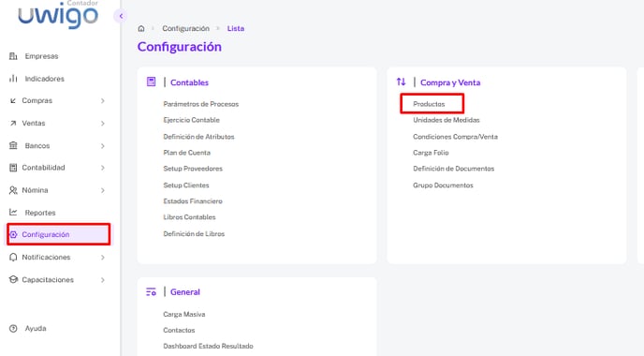Viewport: 644px width, 356px height.
Task: Click the Reportes line chart icon
Action: (13, 212)
